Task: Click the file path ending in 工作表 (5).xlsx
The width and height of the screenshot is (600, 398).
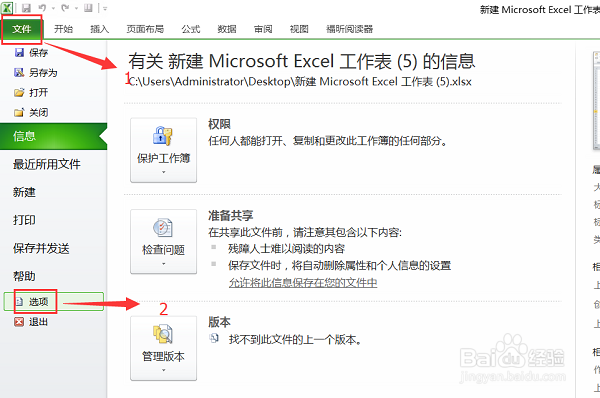Action: tap(300, 82)
